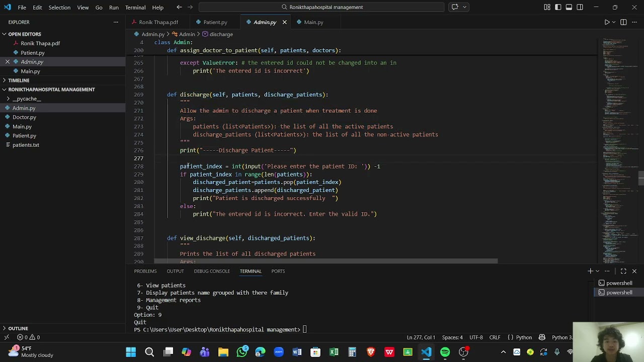Open the Edit menu

37,8
